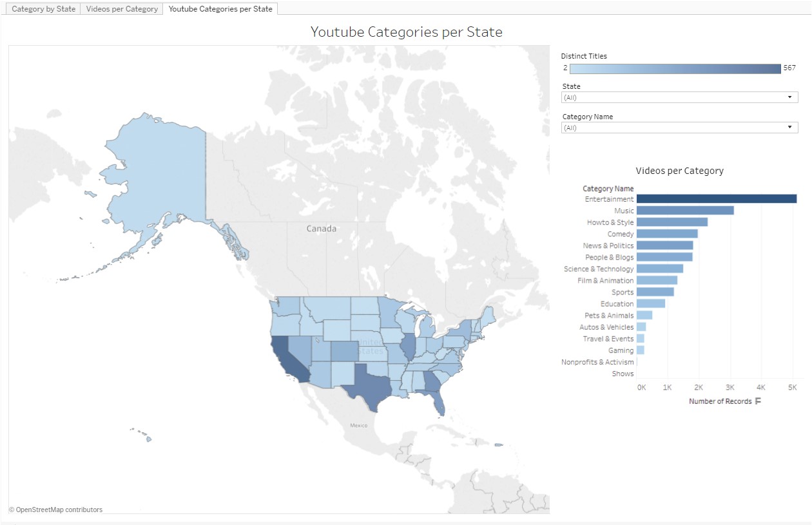Click the Sports bar
812x525 pixels.
(x=655, y=292)
